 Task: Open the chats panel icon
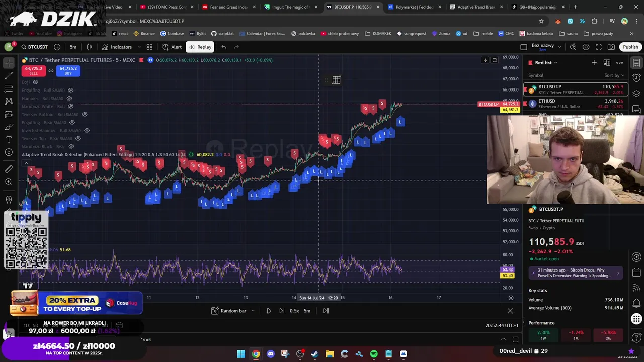[x=636, y=109]
